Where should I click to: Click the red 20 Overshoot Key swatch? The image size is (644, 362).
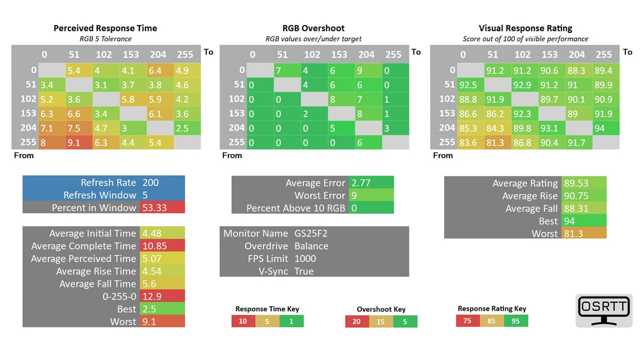pyautogui.click(x=357, y=322)
